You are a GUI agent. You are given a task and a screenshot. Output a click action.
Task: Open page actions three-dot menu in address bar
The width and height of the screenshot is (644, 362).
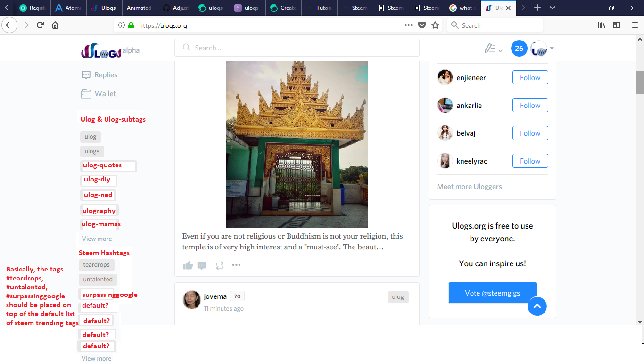click(409, 25)
